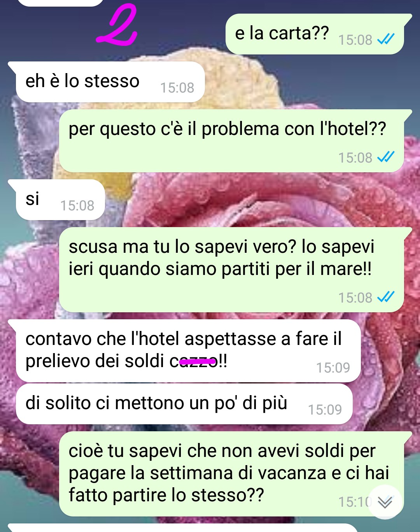Viewport: 420px width, 532px height.
Task: Tap the 15:09 timestamp on 'di solito' message
Action: [325, 409]
